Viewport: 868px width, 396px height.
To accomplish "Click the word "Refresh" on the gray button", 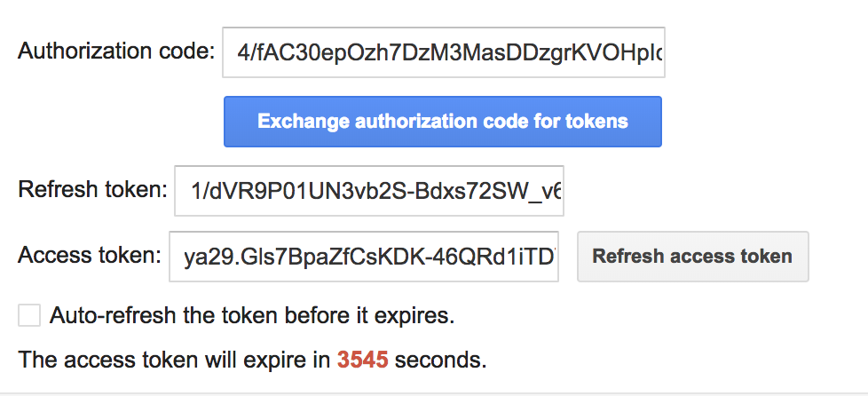I will [x=627, y=257].
